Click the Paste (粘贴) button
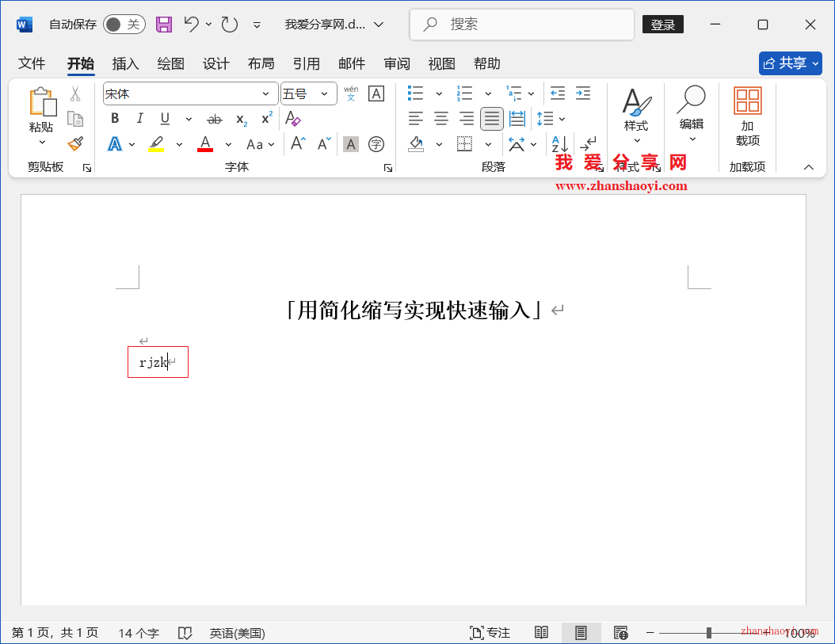 (x=41, y=110)
